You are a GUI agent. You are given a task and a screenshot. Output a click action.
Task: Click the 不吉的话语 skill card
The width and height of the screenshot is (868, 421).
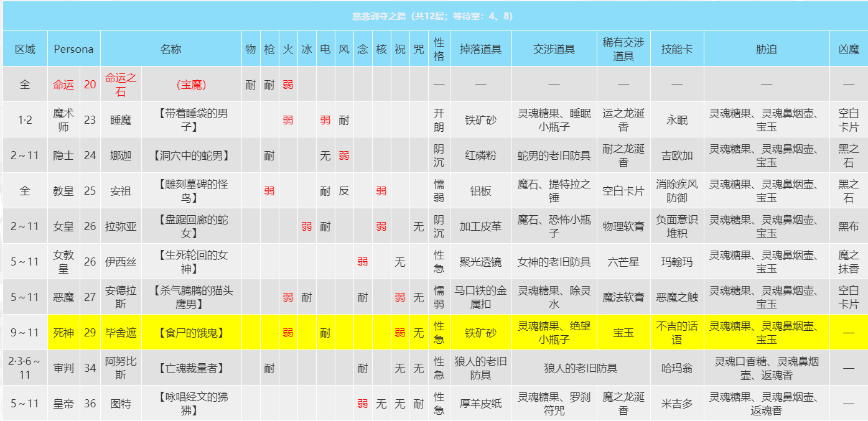(677, 333)
